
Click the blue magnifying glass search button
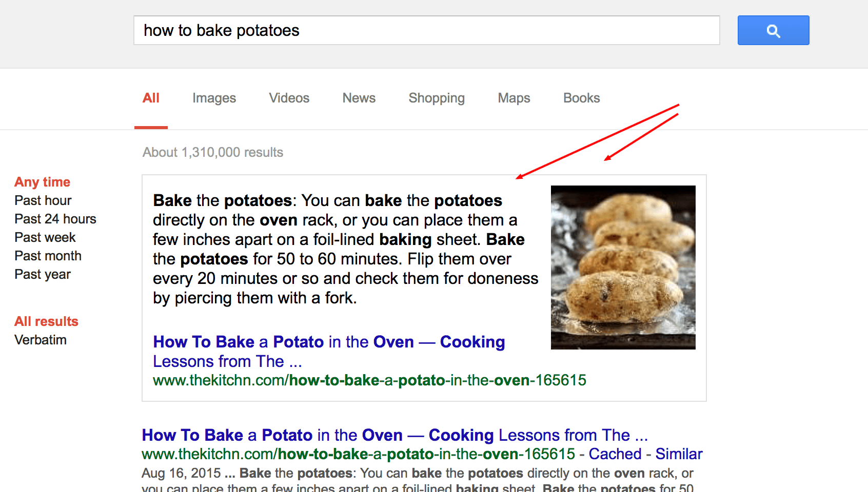[x=773, y=31]
